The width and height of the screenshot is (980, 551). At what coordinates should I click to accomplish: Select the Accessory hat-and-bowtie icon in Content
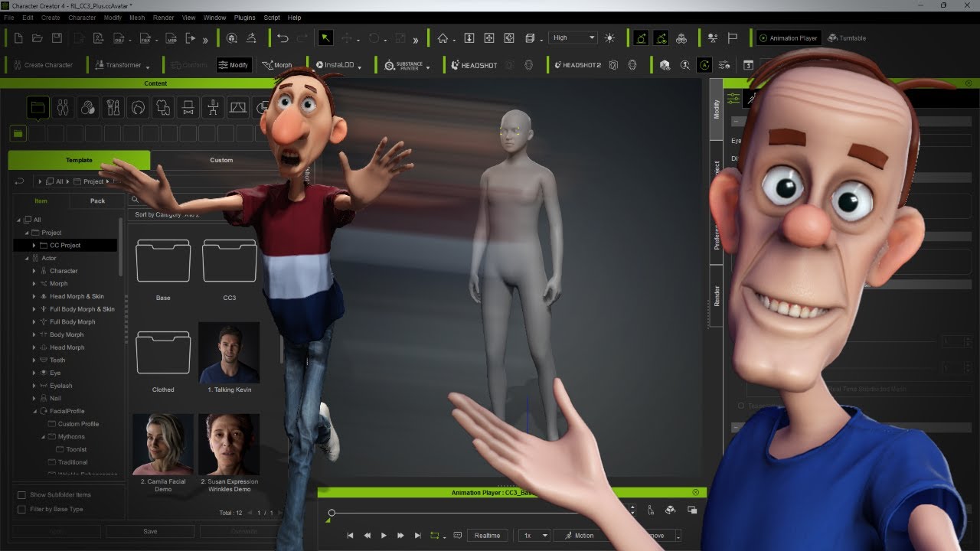pyautogui.click(x=188, y=108)
